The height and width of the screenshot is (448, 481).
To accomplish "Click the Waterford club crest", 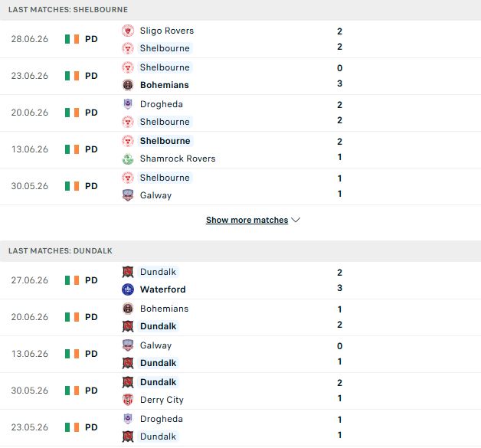I will pyautogui.click(x=128, y=289).
